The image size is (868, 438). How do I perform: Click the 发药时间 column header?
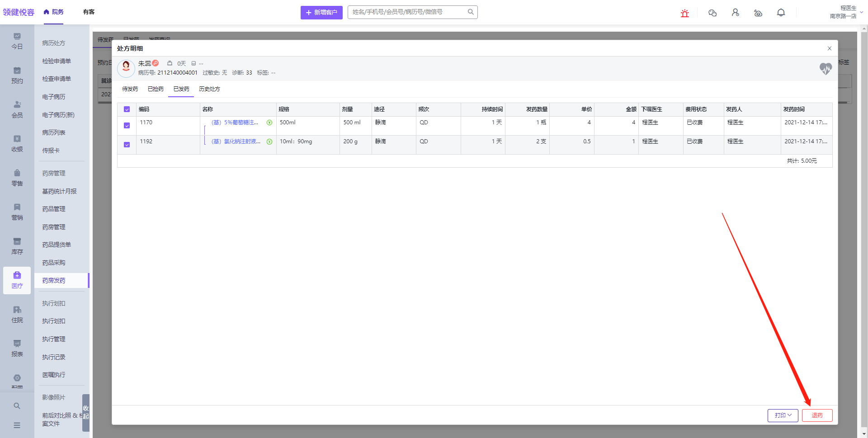coord(807,109)
